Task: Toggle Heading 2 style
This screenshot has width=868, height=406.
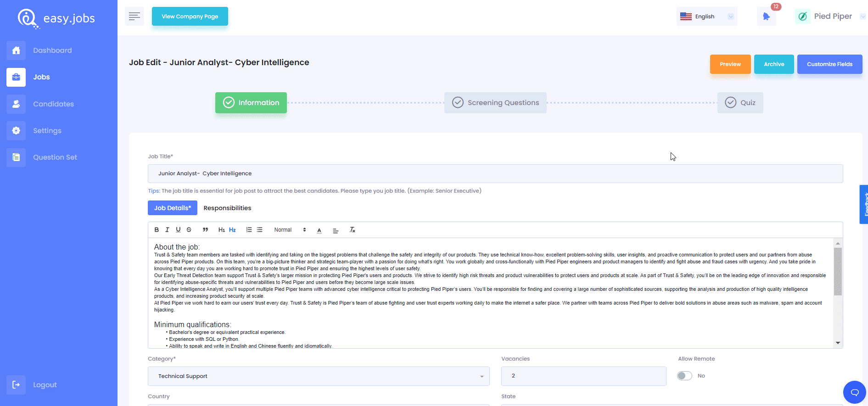Action: (x=232, y=230)
